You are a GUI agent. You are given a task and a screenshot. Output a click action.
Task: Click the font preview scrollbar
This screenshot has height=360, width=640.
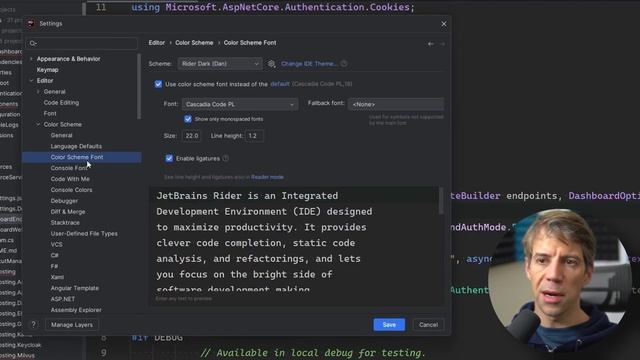coord(440,200)
